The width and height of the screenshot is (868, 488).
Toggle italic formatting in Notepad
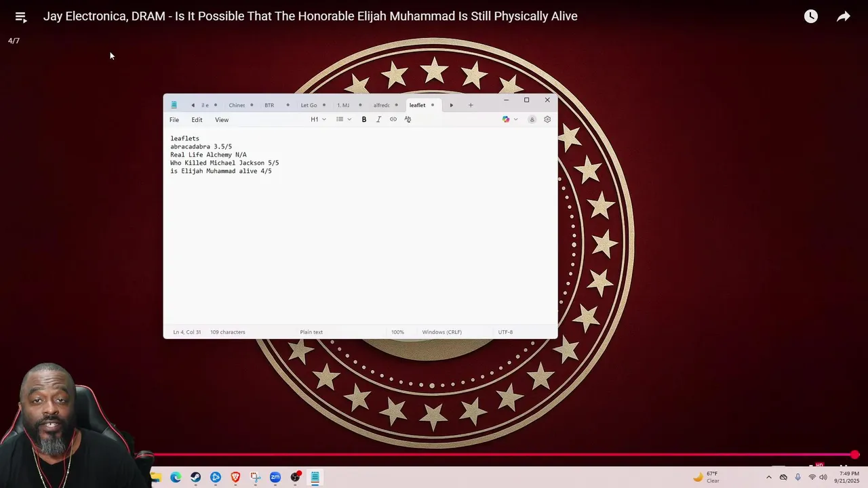pos(378,119)
